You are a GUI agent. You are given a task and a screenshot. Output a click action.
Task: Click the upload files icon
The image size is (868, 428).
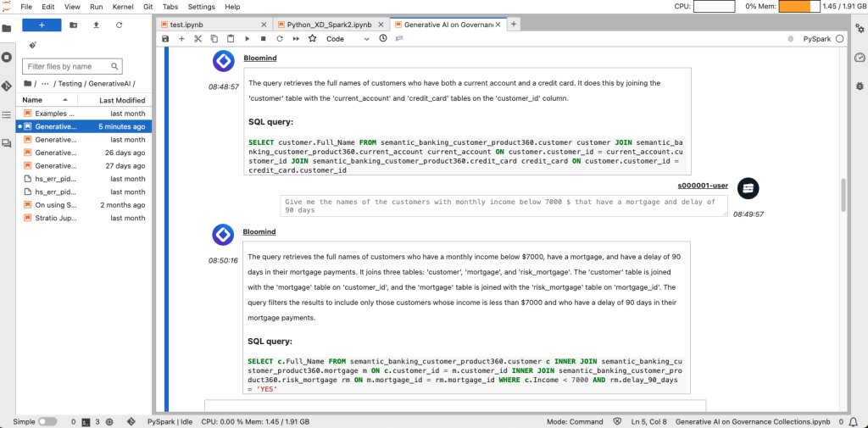click(95, 25)
